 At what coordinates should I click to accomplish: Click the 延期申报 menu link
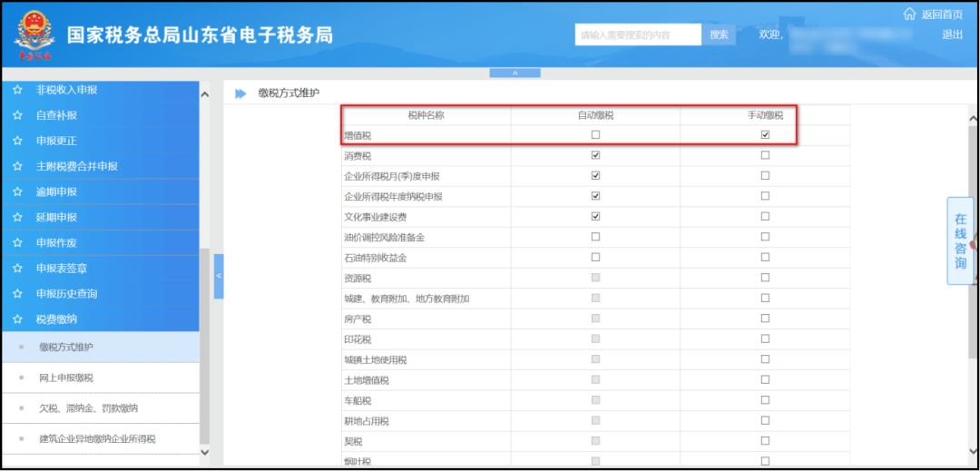56,218
